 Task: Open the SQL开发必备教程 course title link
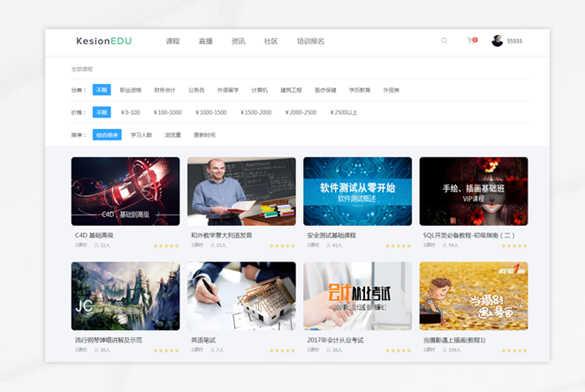(x=468, y=236)
